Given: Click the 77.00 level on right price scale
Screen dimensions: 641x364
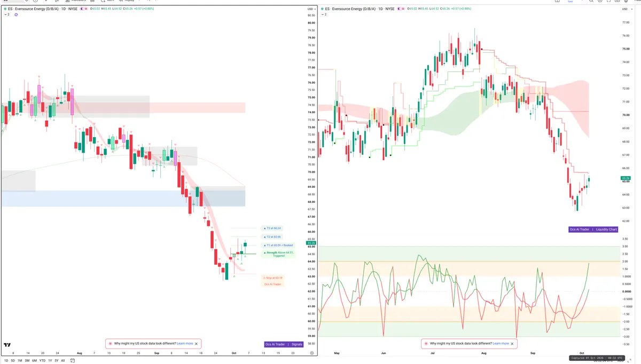Looking at the screenshot, I should tap(626, 22).
